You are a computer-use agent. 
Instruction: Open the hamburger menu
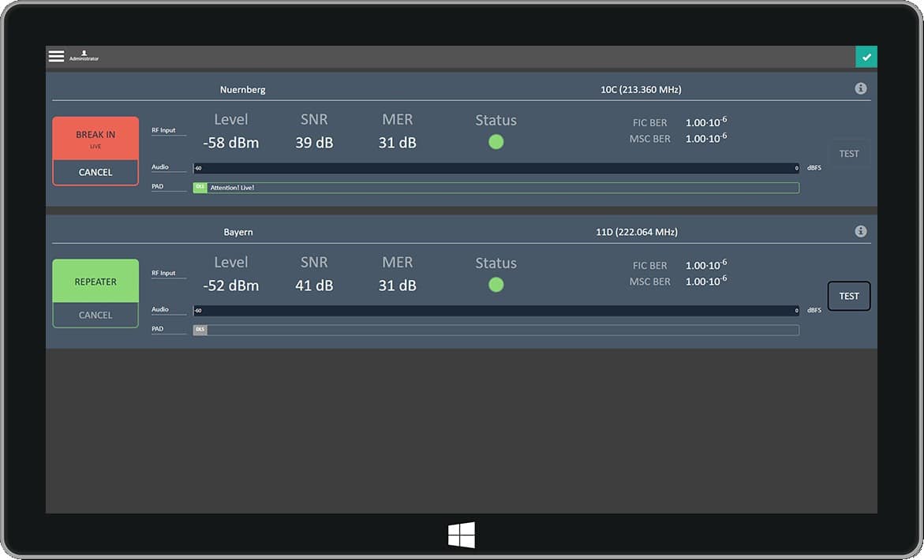coord(56,56)
